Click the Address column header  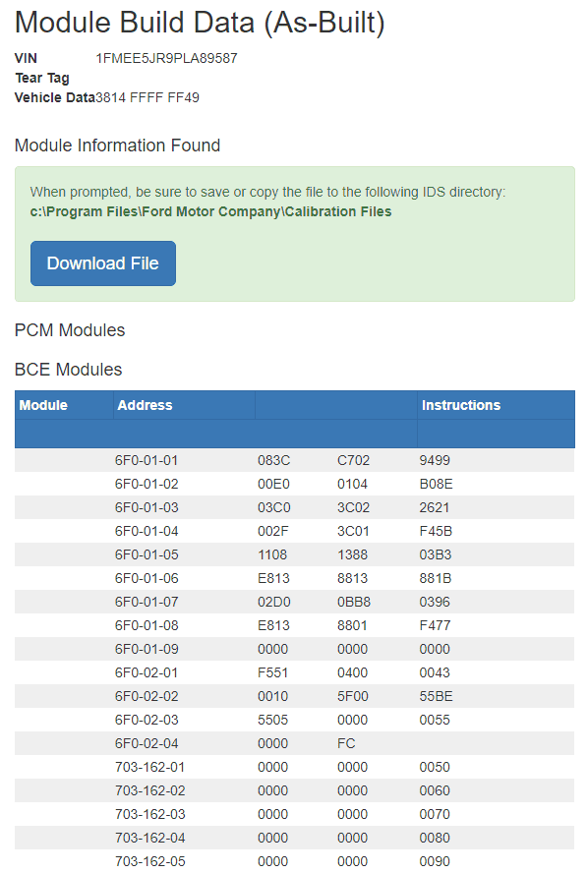(145, 405)
